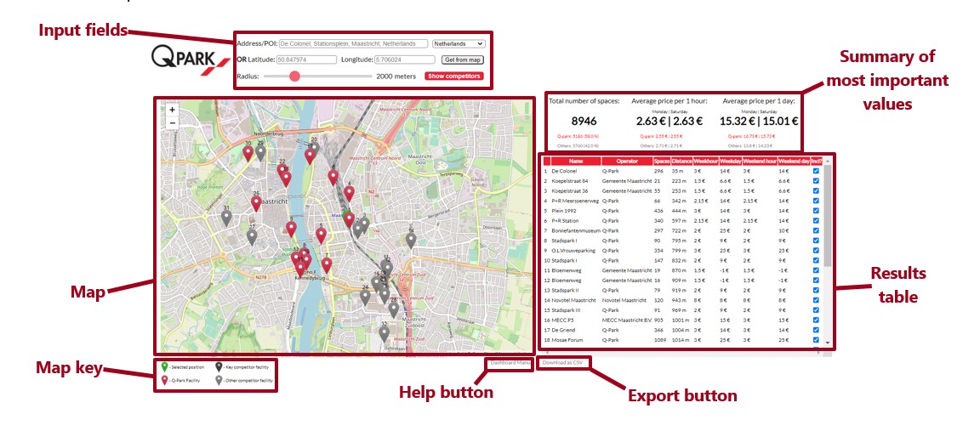The height and width of the screenshot is (431, 980).
Task: Select map marker number 30
Action: click(248, 153)
